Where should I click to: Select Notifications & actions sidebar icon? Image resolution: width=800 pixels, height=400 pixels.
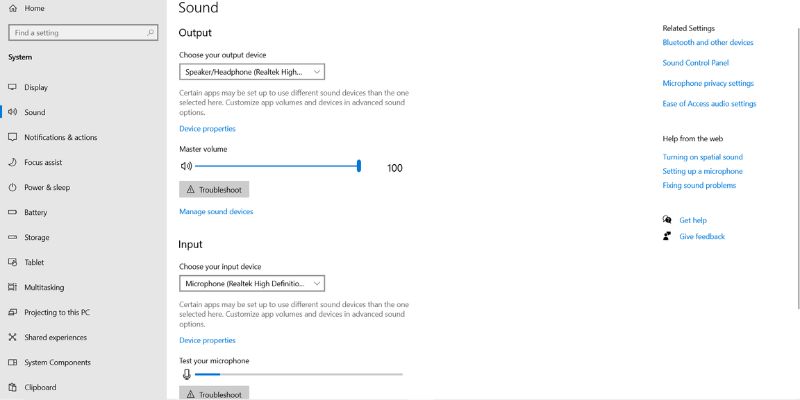12,137
